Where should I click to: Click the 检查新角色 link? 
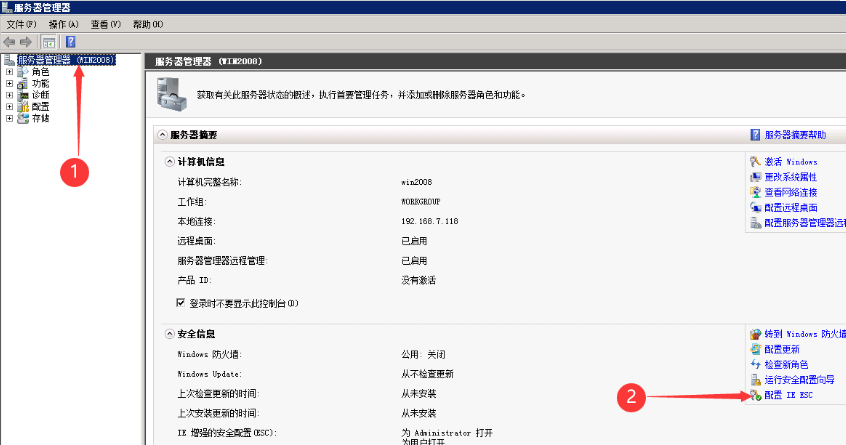pos(787,365)
